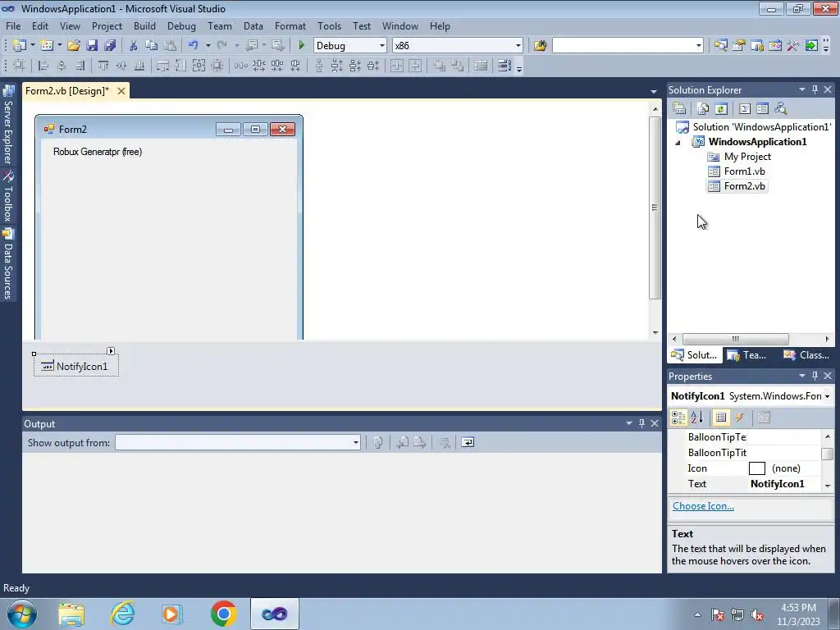Click the Undo arrow icon

coord(194,46)
